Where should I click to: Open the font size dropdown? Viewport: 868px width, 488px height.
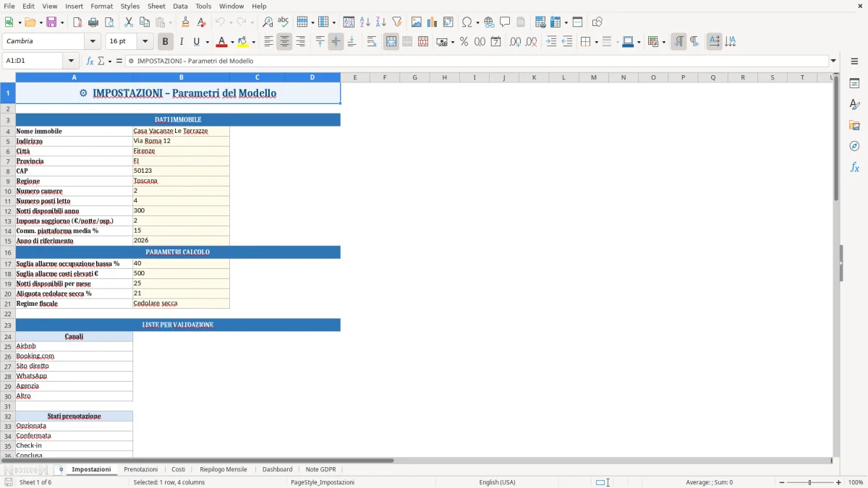(x=145, y=42)
